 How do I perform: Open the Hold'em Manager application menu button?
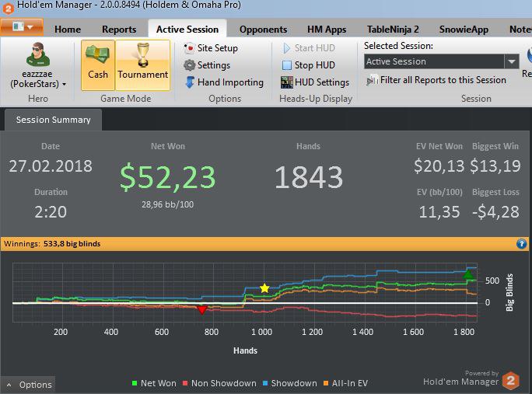point(22,27)
